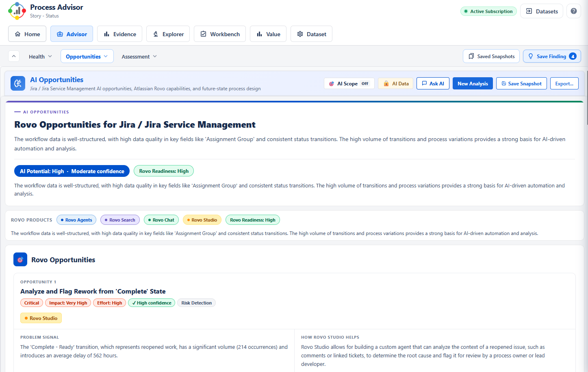The image size is (588, 372).
Task: Click the 'Rovo Opportunities for Jira' heading
Action: (x=135, y=124)
